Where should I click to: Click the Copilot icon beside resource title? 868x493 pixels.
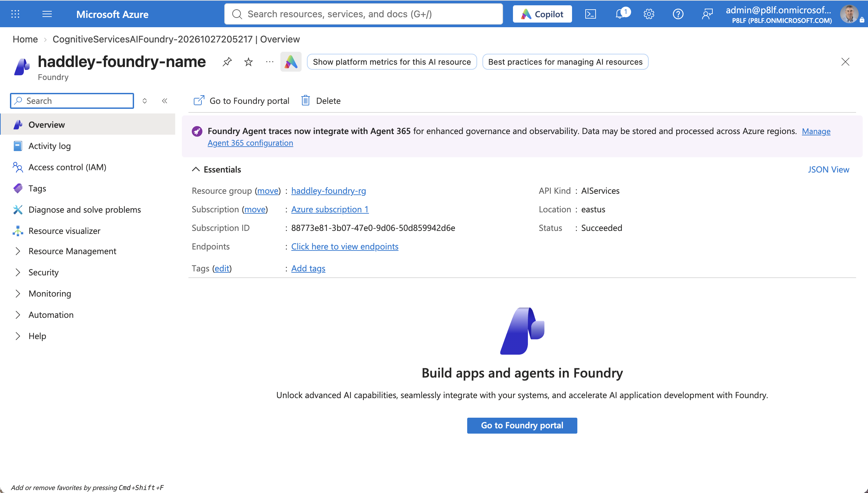click(x=291, y=62)
